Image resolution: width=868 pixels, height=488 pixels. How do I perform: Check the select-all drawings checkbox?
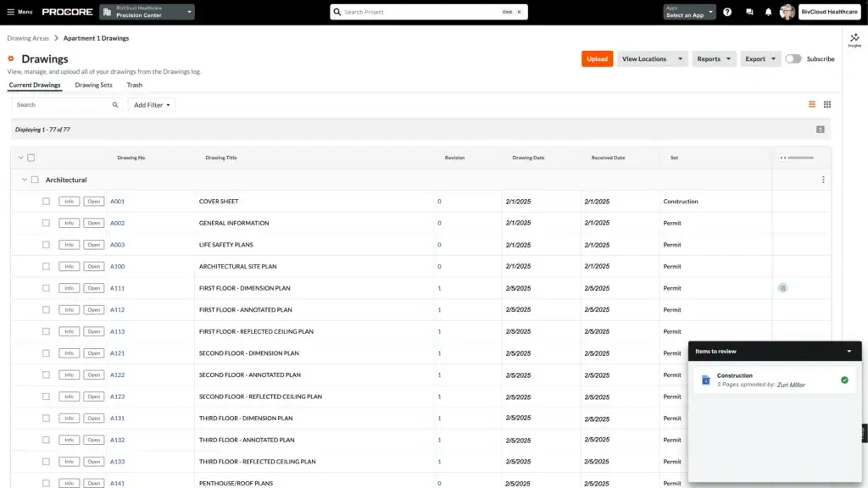[32, 158]
